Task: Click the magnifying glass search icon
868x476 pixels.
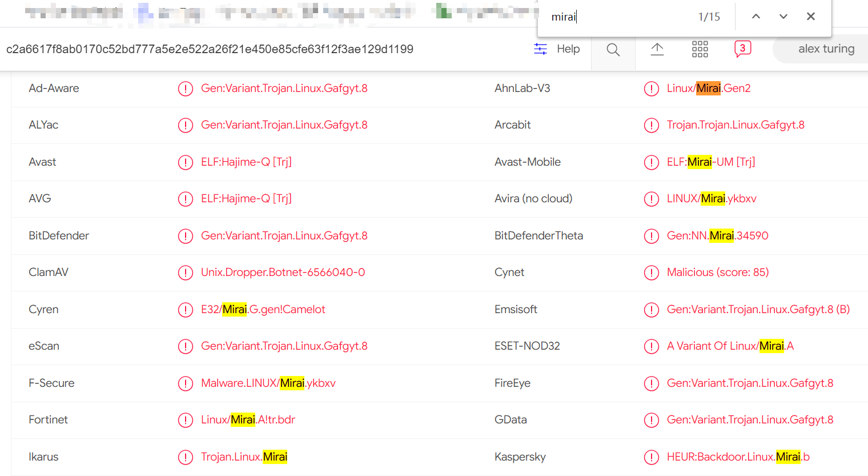Action: (x=613, y=50)
